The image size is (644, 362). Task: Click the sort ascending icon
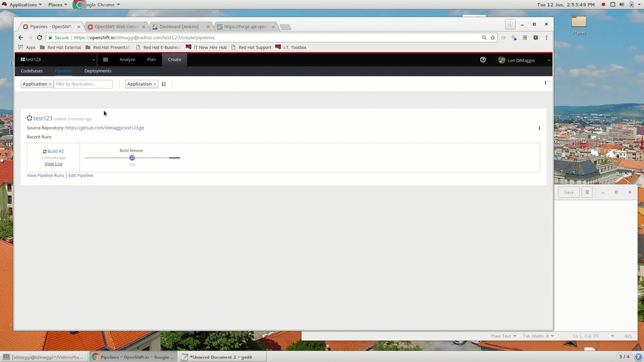pos(164,84)
